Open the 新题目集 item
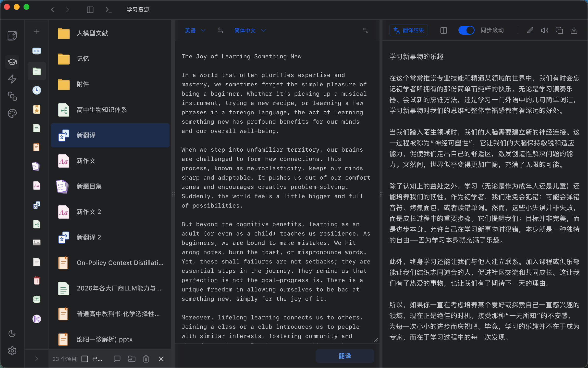The height and width of the screenshot is (368, 588). [110, 186]
